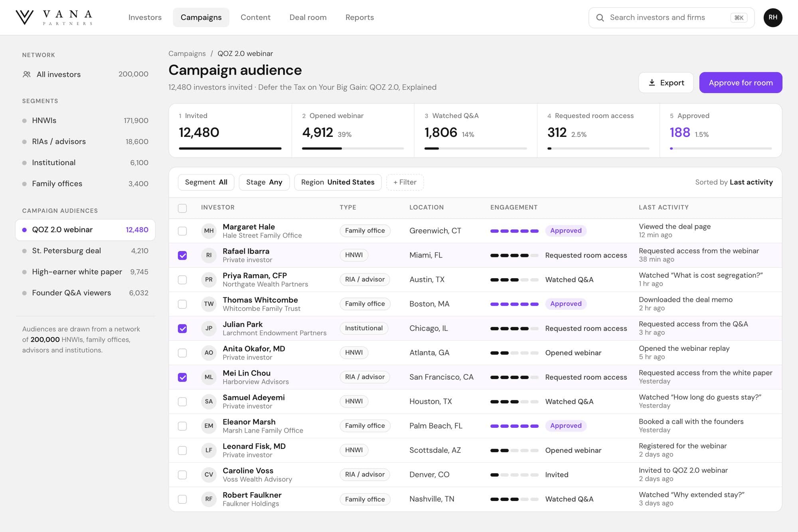Click the search magnifier icon
Viewport: 798px width, 532px height.
(600, 18)
